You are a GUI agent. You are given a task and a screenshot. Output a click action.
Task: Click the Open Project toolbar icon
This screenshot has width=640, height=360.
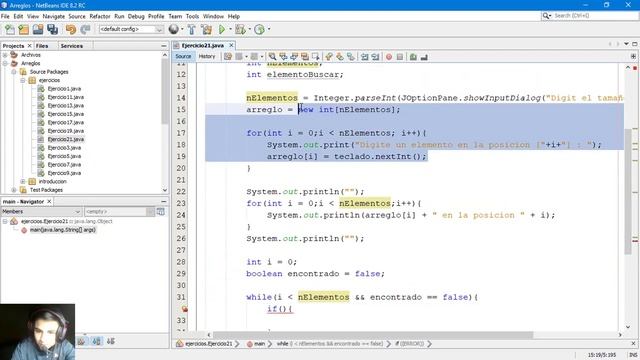[38, 29]
